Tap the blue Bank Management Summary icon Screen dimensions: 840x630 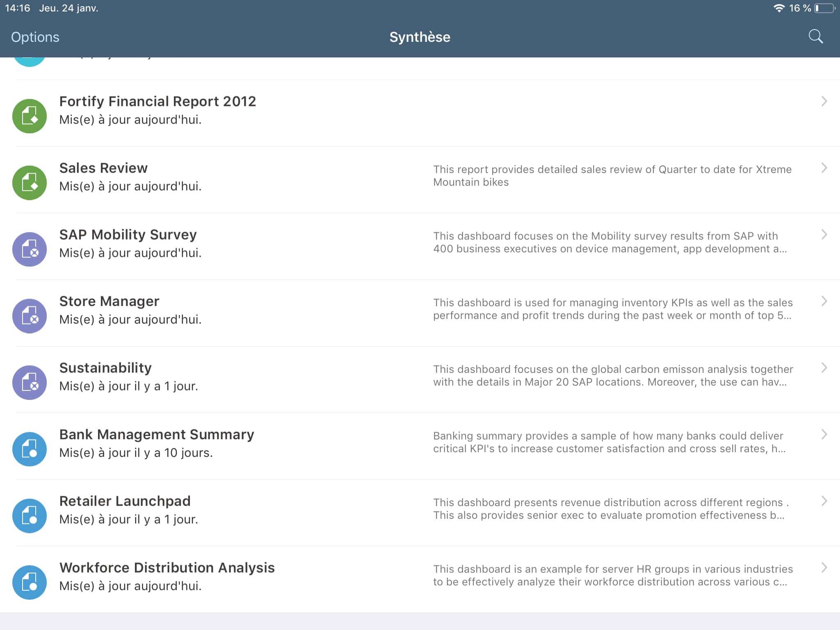point(30,449)
